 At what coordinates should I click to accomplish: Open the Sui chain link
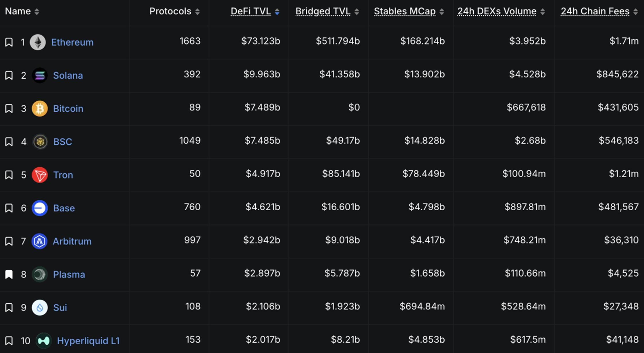pos(60,308)
